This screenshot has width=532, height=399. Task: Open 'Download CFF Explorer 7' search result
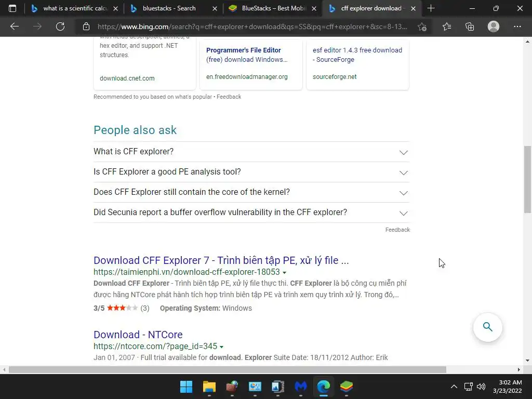[x=221, y=260]
